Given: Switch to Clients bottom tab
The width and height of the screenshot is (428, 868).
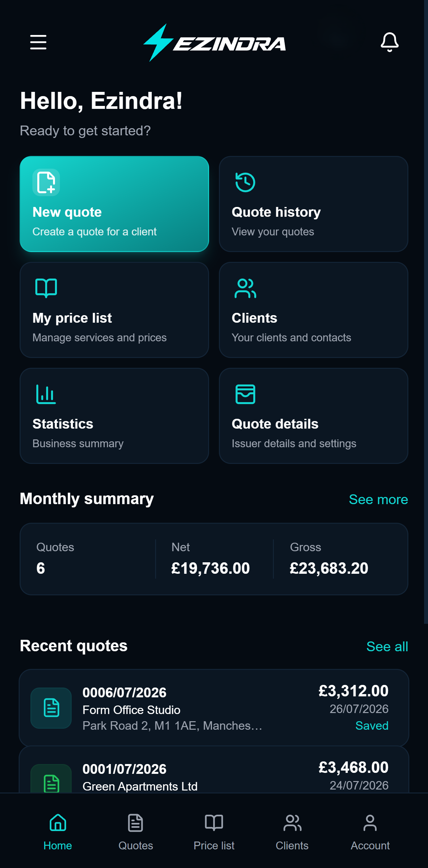Looking at the screenshot, I should tap(292, 831).
